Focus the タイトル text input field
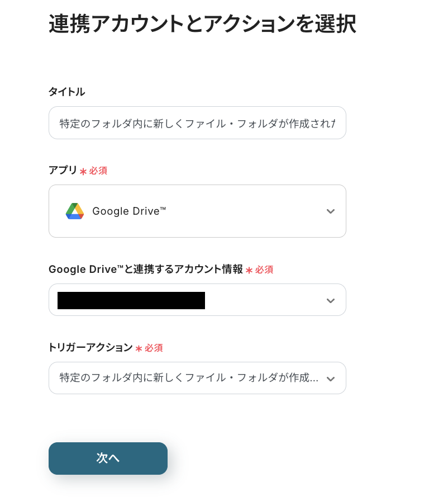 coord(197,123)
